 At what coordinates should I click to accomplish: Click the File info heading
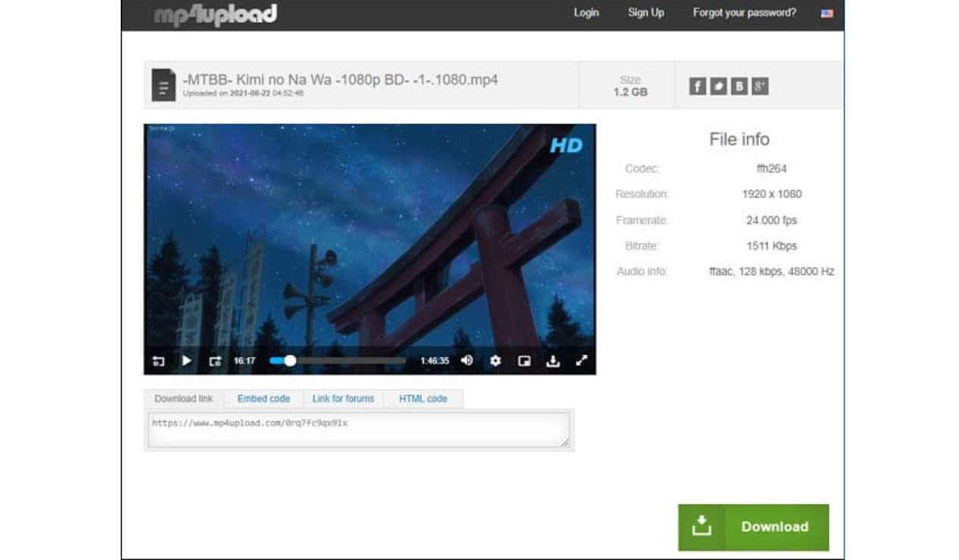(x=739, y=140)
